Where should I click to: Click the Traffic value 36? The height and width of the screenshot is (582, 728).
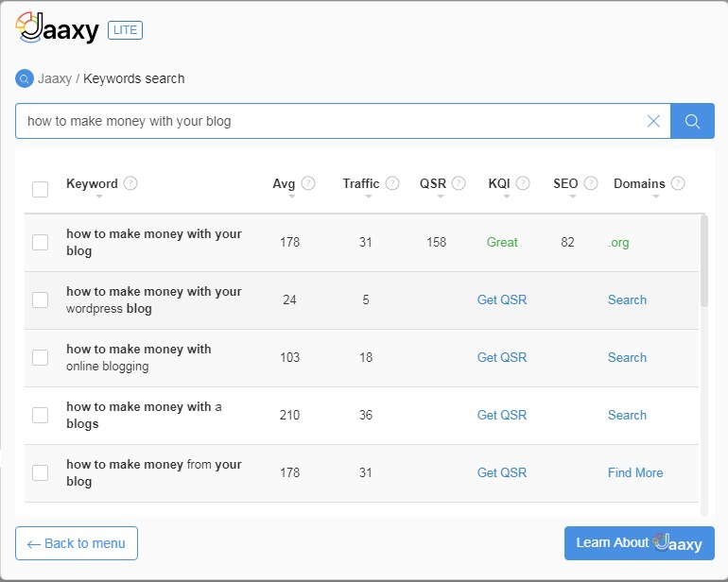click(366, 415)
